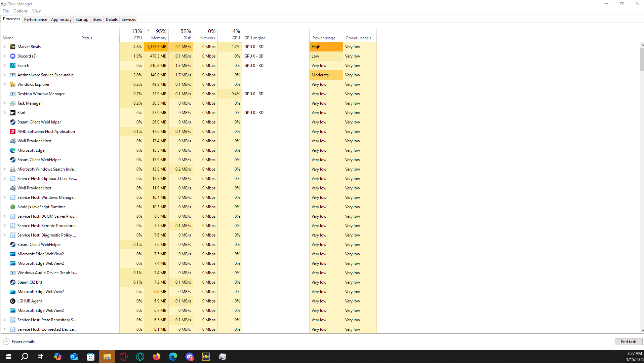Sort by the Status column header
The height and width of the screenshot is (363, 644).
pyautogui.click(x=99, y=34)
